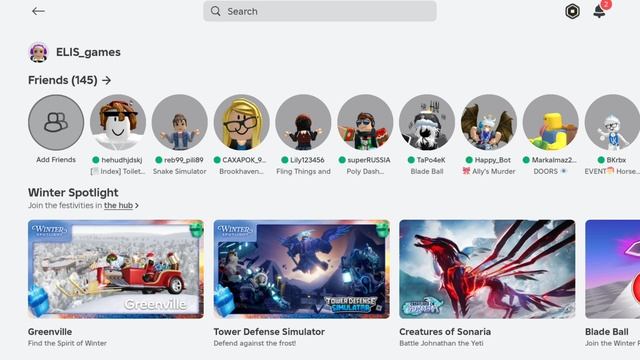Viewport: 640px width, 360px height.
Task: Open the Greenville game thumbnail
Action: pyautogui.click(x=116, y=269)
